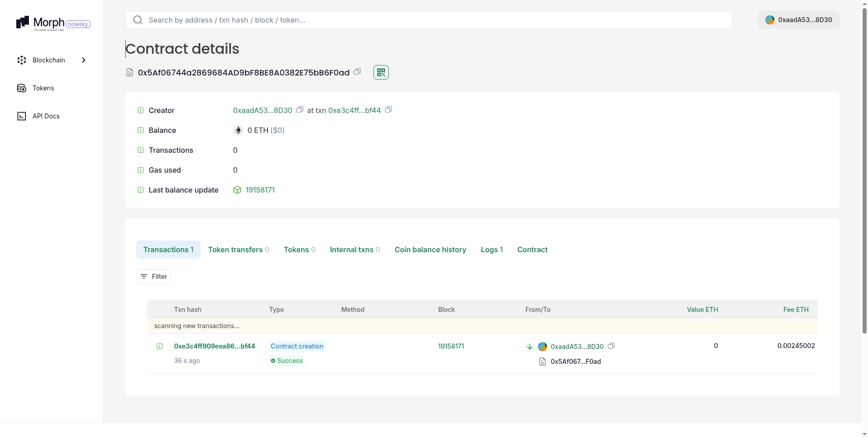Copy From address in table row

611,346
